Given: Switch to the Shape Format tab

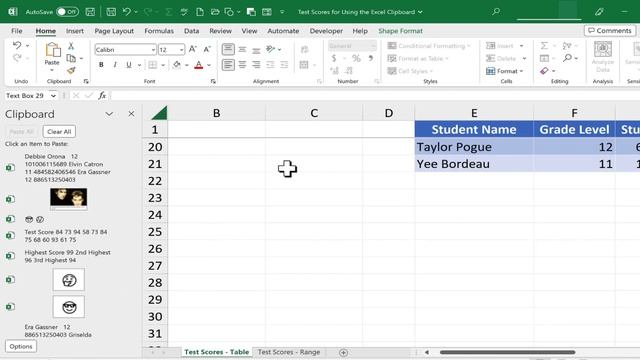Looking at the screenshot, I should tap(400, 31).
